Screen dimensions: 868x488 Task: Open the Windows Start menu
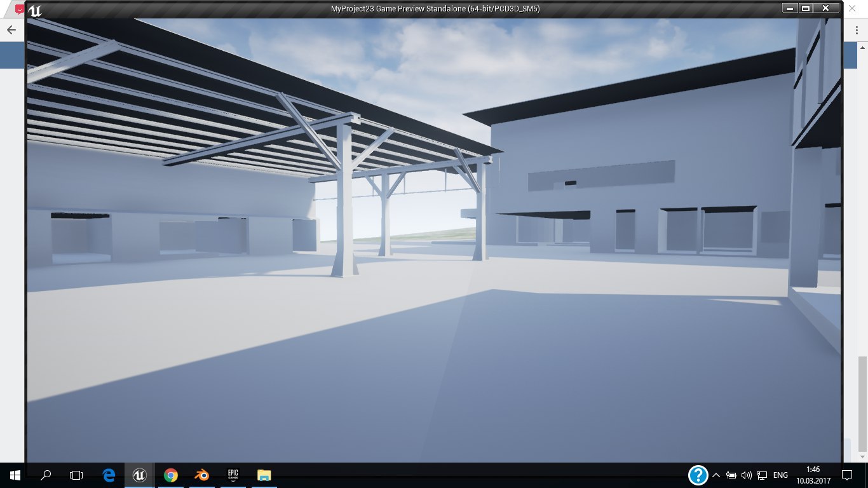coord(15,475)
